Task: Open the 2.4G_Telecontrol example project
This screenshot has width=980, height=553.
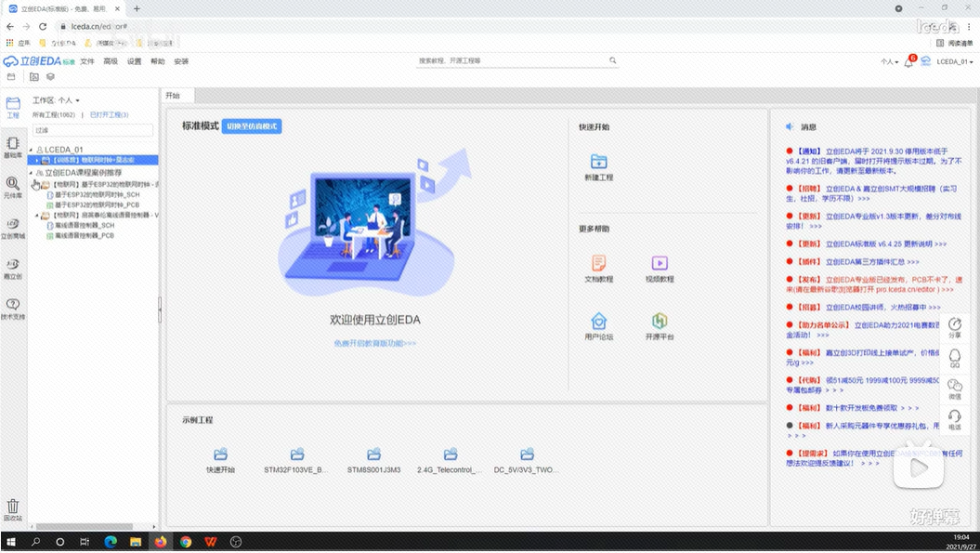Action: tap(450, 460)
